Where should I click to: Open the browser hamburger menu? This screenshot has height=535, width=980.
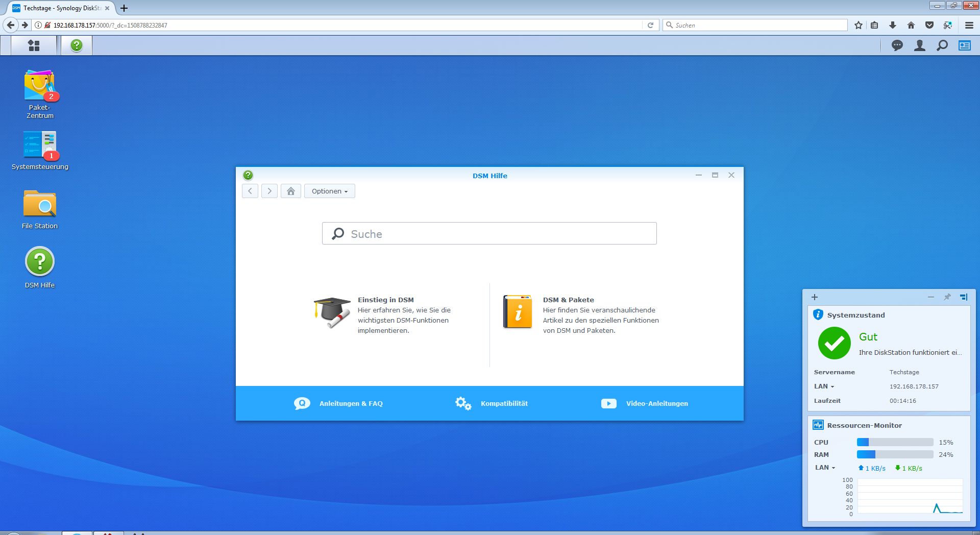pos(969,25)
